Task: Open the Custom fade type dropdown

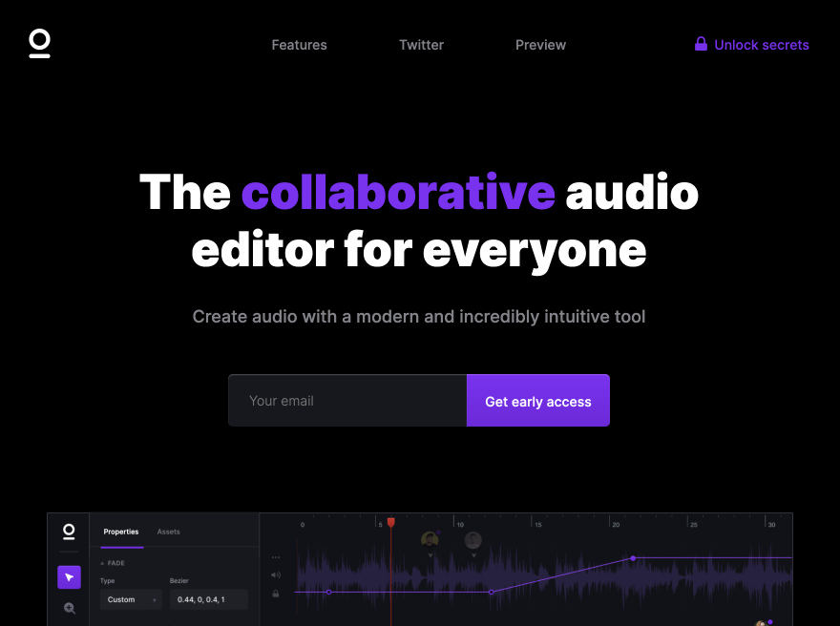Action: (x=131, y=600)
